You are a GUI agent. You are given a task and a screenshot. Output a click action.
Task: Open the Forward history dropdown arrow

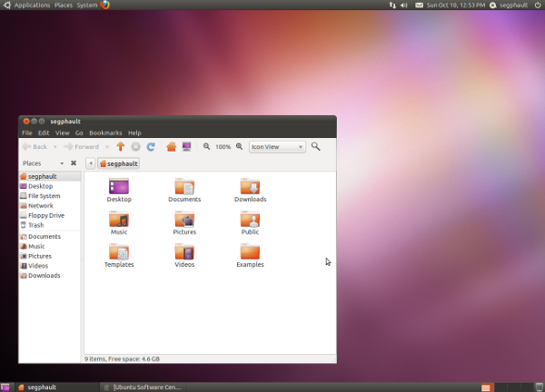[107, 147]
